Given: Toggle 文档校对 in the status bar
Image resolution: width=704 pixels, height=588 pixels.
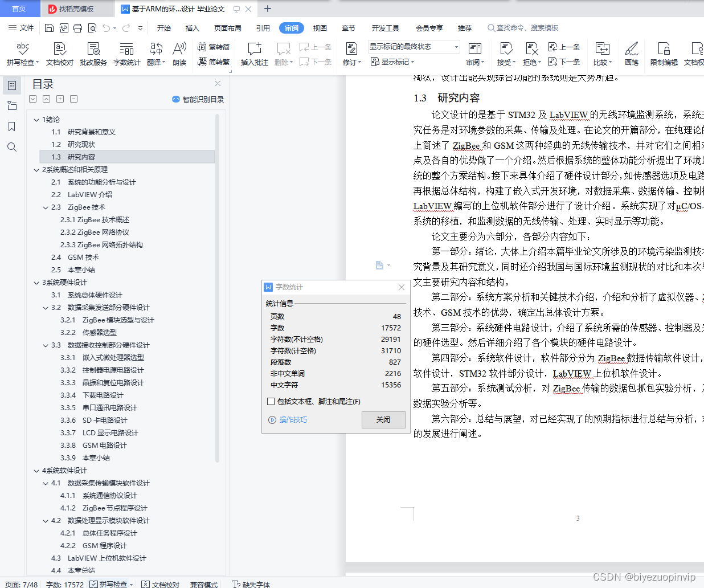Looking at the screenshot, I should (x=161, y=584).
